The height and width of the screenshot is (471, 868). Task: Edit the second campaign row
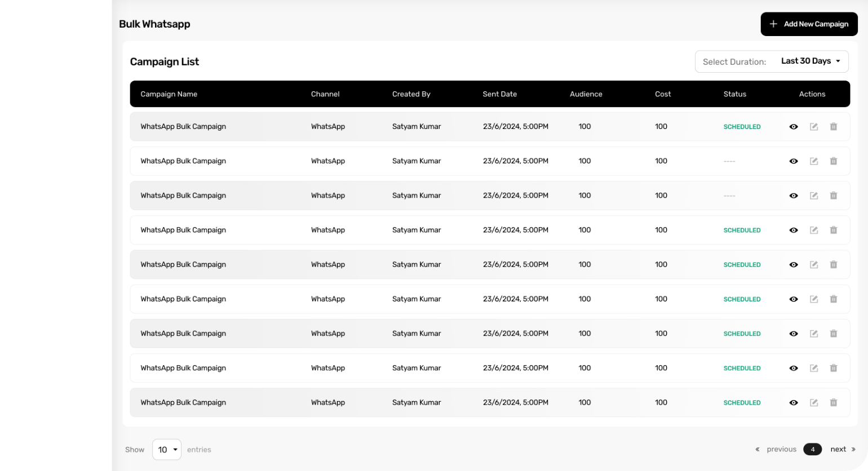tap(814, 161)
